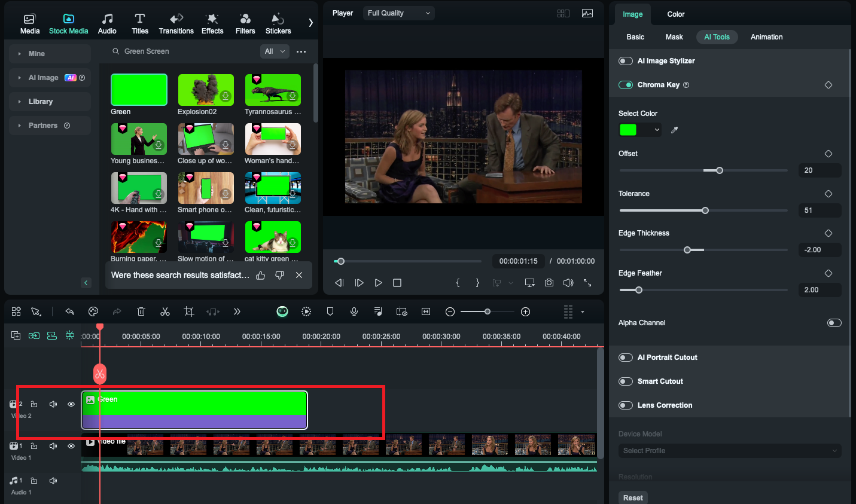Select the microphone voiceover recording icon
Image resolution: width=856 pixels, height=504 pixels.
point(354,311)
